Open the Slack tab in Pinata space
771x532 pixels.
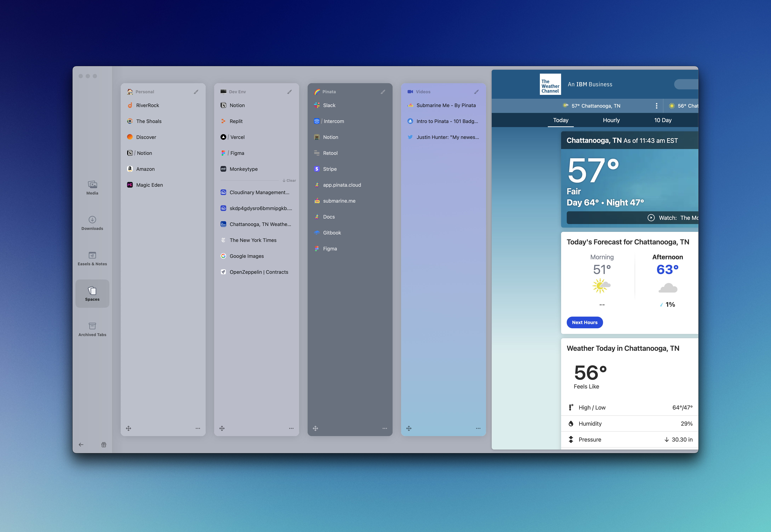(350, 105)
